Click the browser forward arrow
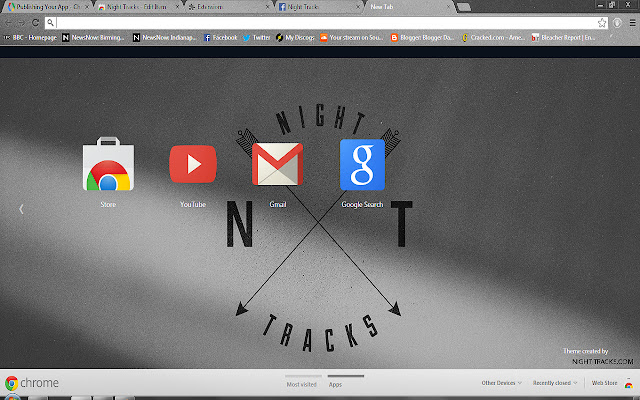Image resolution: width=640 pixels, height=400 pixels. pyautogui.click(x=22, y=23)
